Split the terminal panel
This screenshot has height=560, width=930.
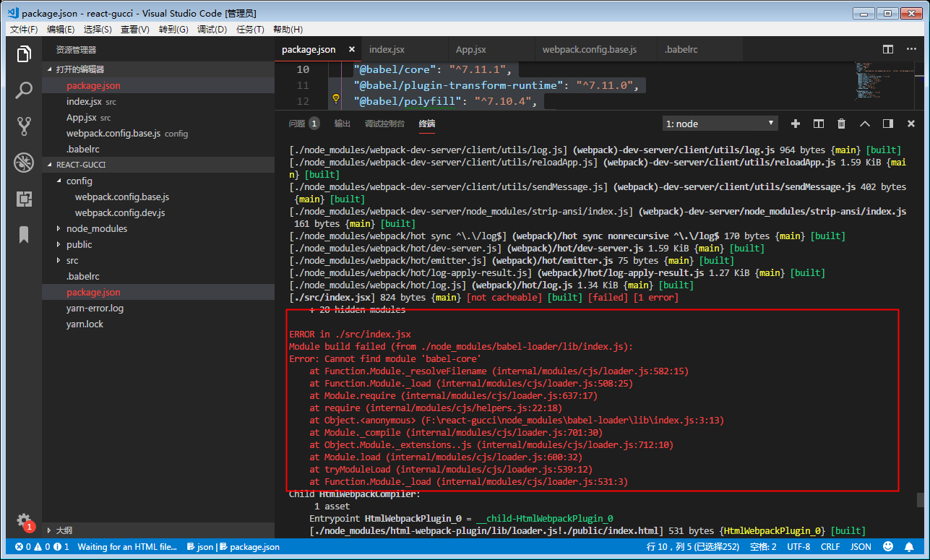coord(819,124)
